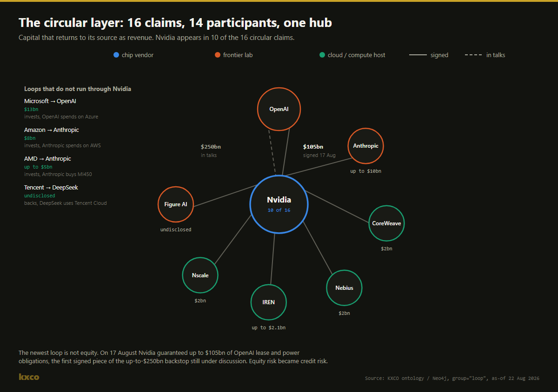
Task: Click the '$13bn' amount under Microsoft
Action: click(x=31, y=109)
